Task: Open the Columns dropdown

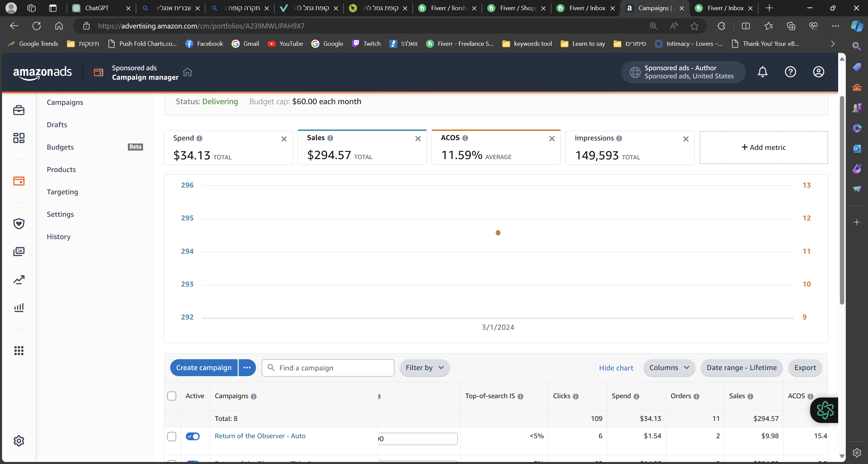Action: tap(669, 368)
